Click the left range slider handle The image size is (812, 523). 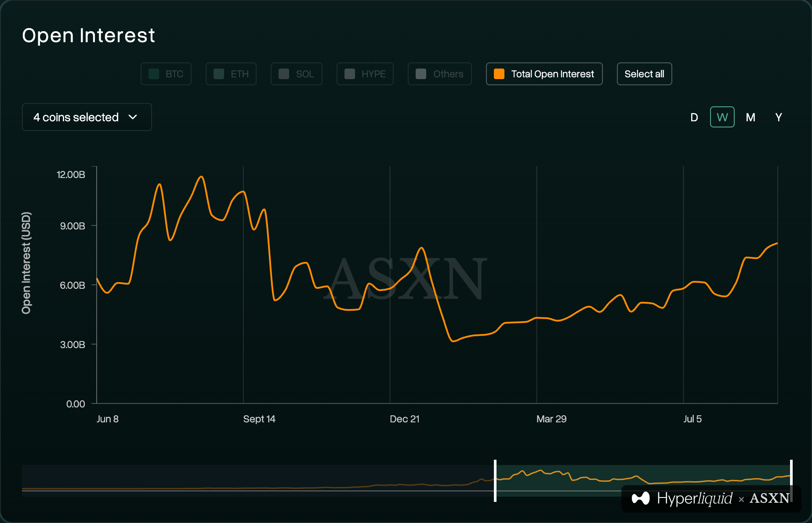click(x=495, y=480)
